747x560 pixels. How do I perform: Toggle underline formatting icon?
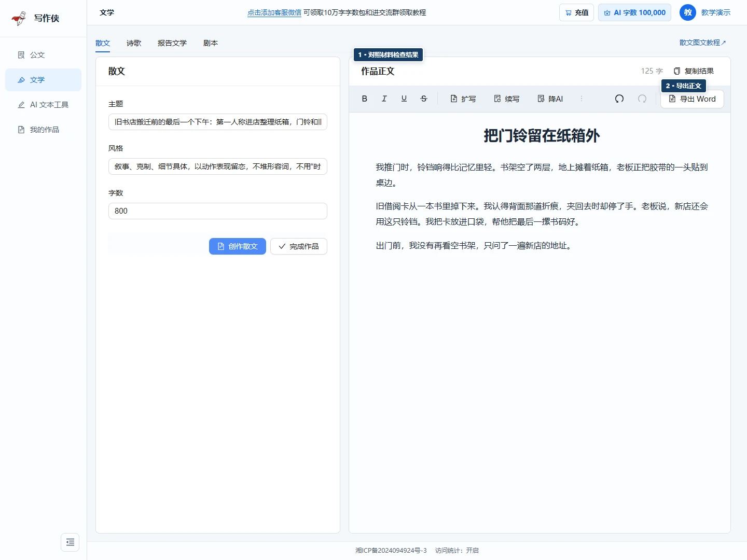pos(404,99)
